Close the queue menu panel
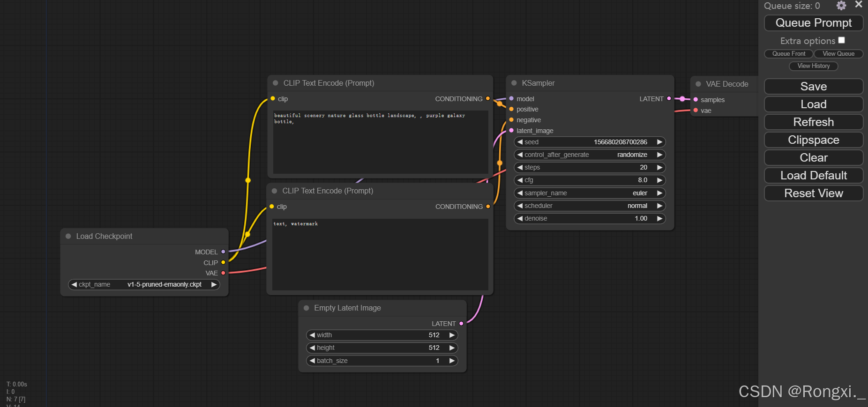Screen dimensions: 868x407 (x=859, y=4)
